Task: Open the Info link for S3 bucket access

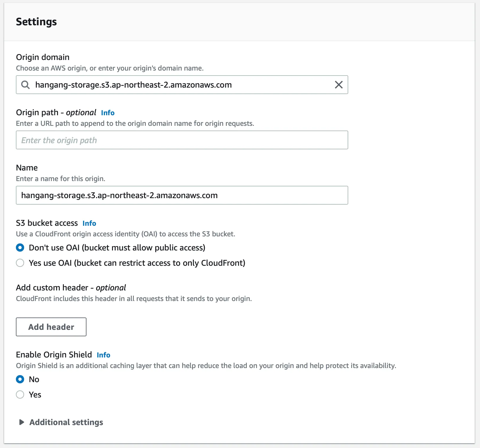Action: point(89,223)
